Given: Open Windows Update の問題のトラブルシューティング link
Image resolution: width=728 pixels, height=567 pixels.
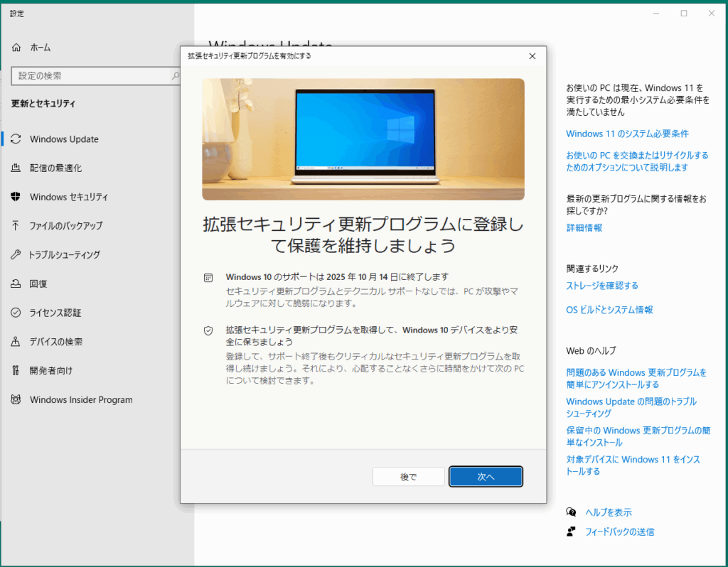Looking at the screenshot, I should pos(631,407).
